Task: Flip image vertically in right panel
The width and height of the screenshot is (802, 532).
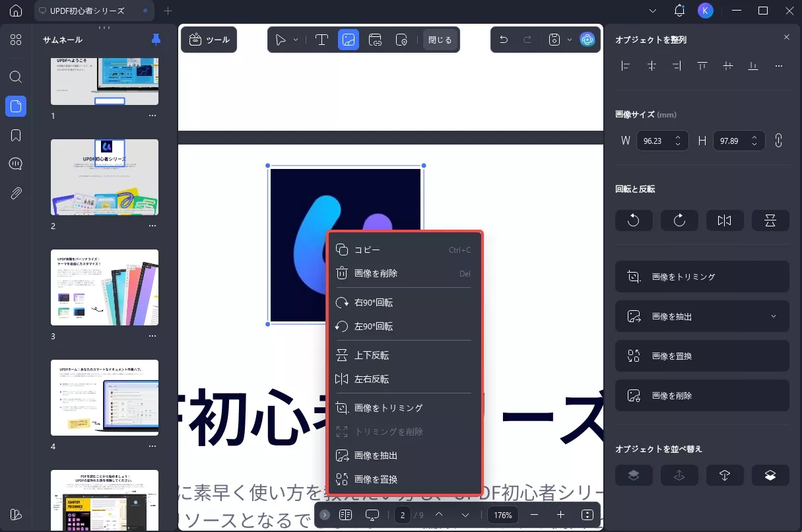Action: 770,220
